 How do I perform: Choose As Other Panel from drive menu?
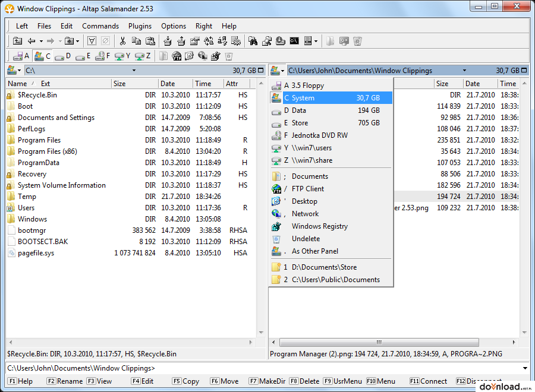pyautogui.click(x=331, y=251)
